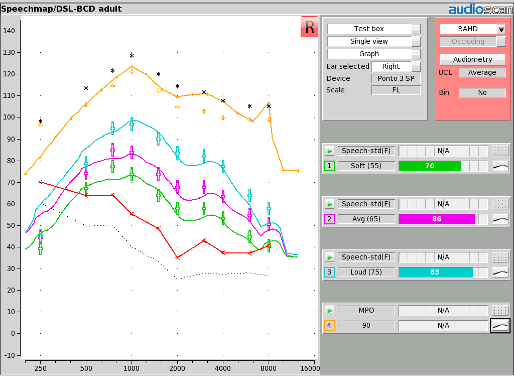The image size is (514, 377).
Task: Select stimulus Speech-std(F) for test 3
Action: [x=366, y=257]
